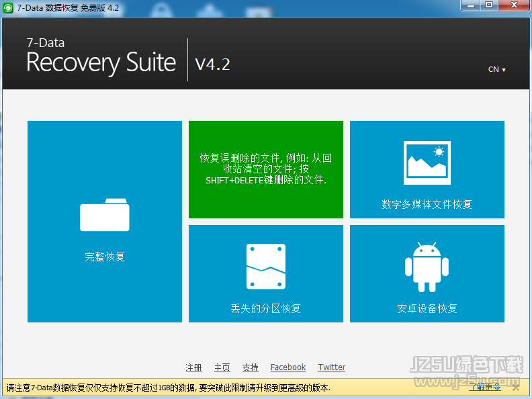The width and height of the screenshot is (532, 399).
Task: Click the folder icon for complete recovery
Action: coord(105,215)
